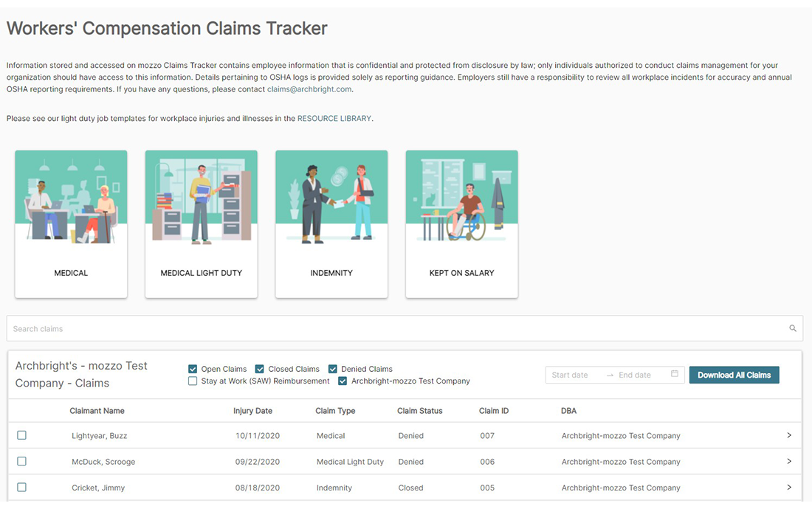Open the RESOURCE LIBRARY link
The height and width of the screenshot is (509, 812).
click(334, 118)
